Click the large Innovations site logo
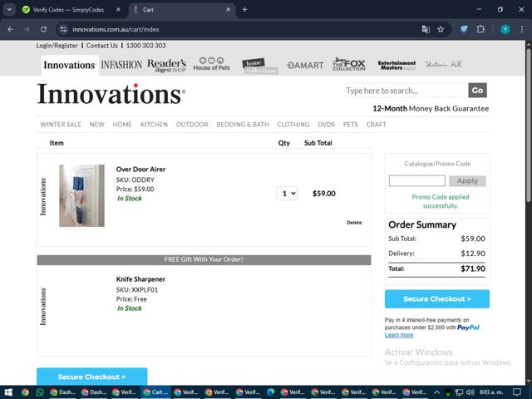This screenshot has width=532, height=399. (x=111, y=94)
